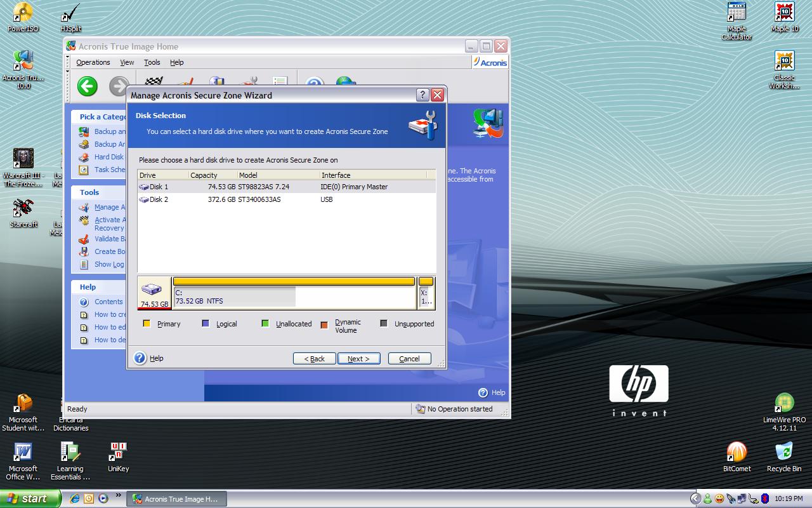812x508 pixels.
Task: Open the Operations menu
Action: pos(93,62)
